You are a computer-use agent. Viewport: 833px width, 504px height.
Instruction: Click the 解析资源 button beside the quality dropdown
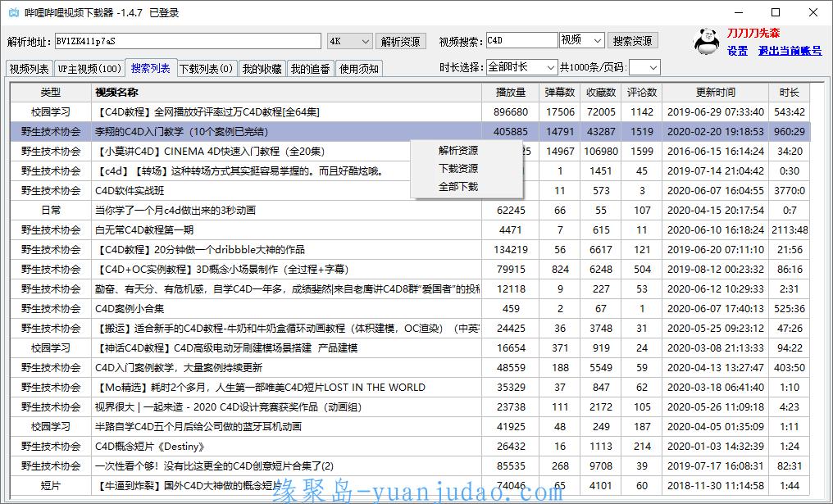click(x=401, y=41)
